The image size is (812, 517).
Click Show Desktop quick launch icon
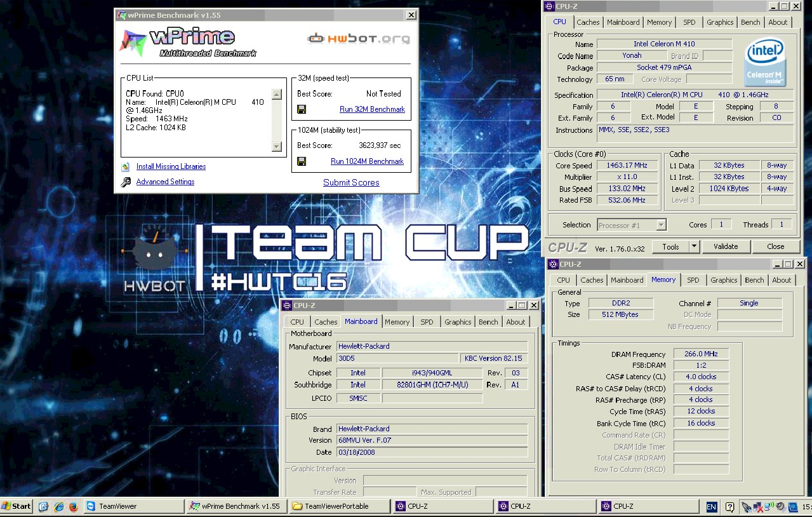point(43,506)
